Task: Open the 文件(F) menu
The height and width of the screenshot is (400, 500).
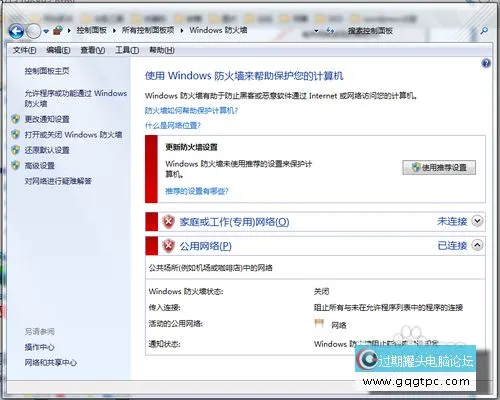Action: 24,50
